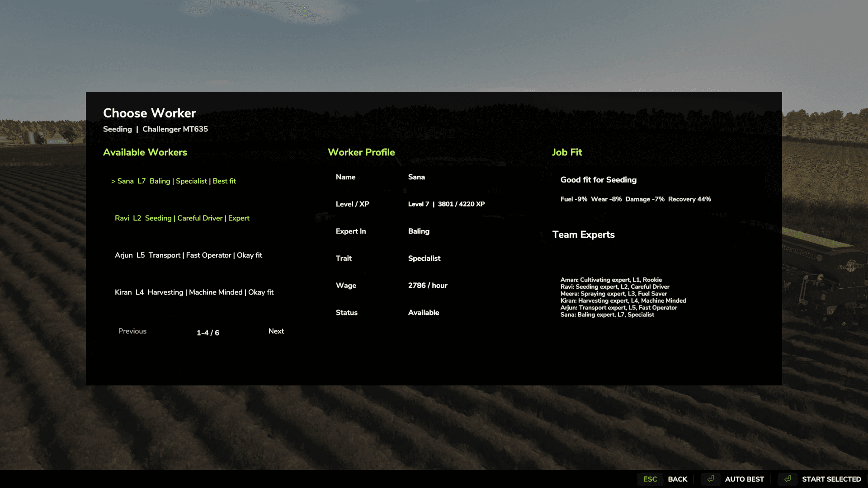Click the Seeding | Challenger MT635 subtitle

tap(156, 129)
